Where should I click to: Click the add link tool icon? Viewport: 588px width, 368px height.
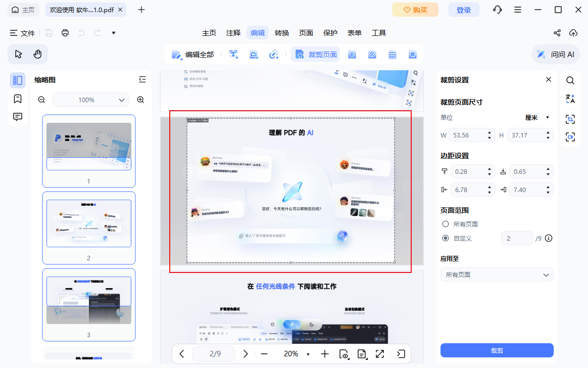point(274,55)
